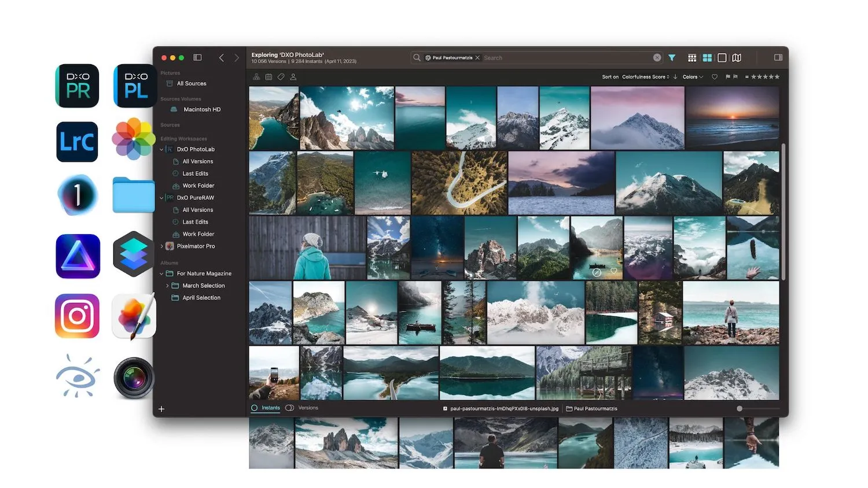868x488 pixels.
Task: Click the Lightroom Classic Lrc icon
Action: coord(78,142)
